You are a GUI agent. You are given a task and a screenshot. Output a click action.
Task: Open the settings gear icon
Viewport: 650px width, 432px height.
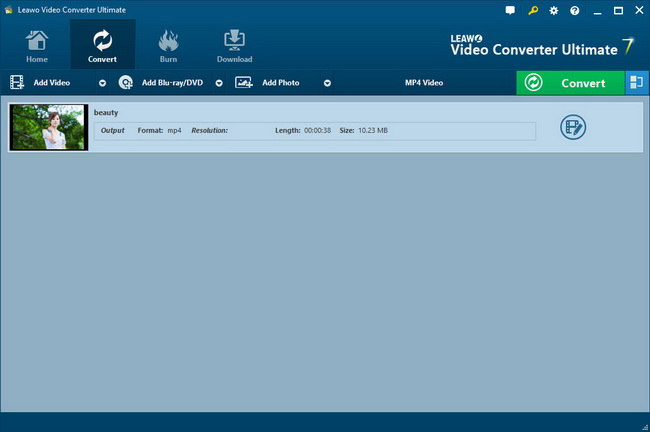(553, 10)
